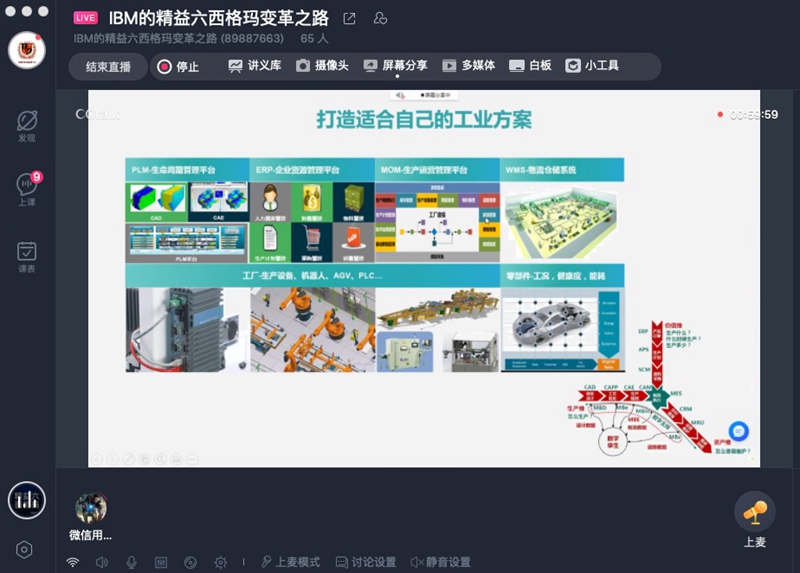Click the 65 人 viewer count
800x573 pixels.
314,38
